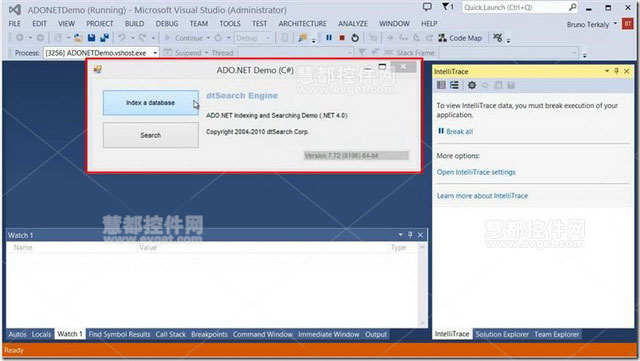Open the notifications flag icon
The height and width of the screenshot is (361, 640).
point(447,7)
